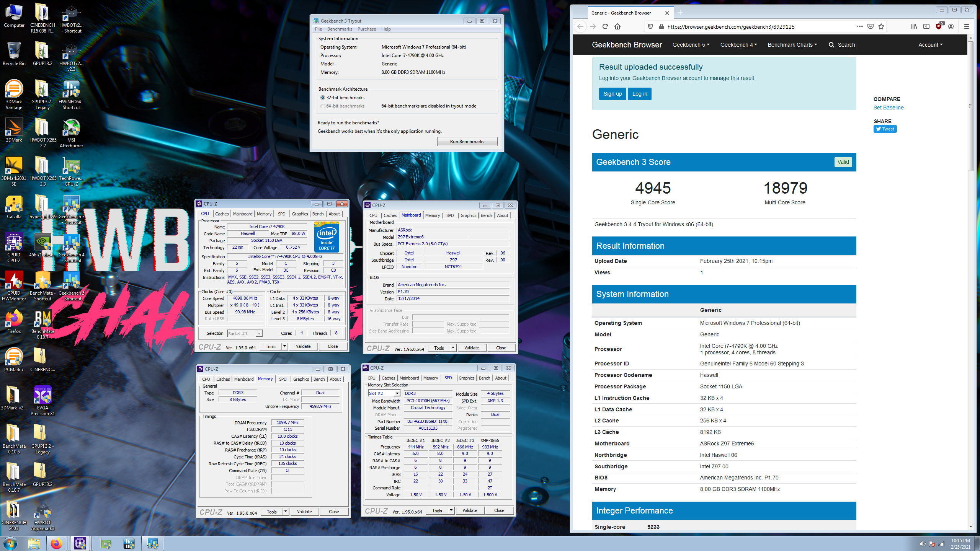
Task: Switch to Graphics tab in CPU-Z SPD window
Action: 467,378
